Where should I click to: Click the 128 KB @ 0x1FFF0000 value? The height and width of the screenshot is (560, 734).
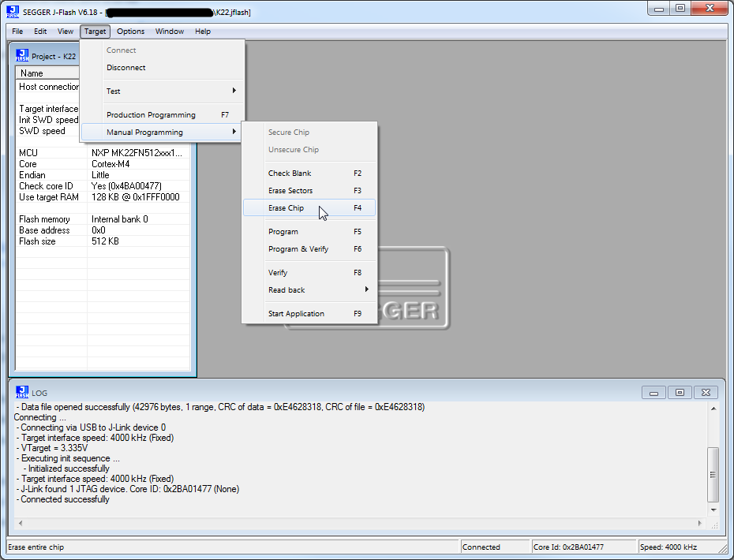pyautogui.click(x=135, y=197)
